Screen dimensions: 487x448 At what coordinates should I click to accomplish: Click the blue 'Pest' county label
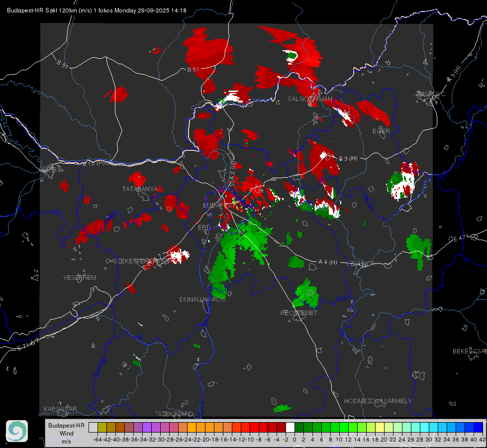343,300
